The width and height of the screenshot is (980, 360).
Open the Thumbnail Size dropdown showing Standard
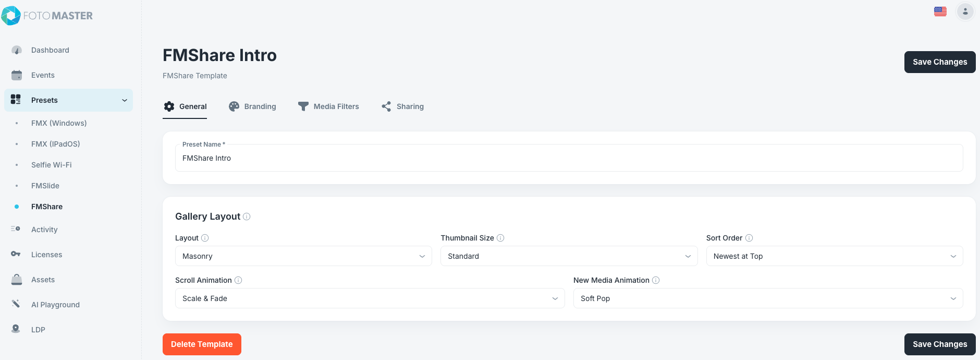569,256
